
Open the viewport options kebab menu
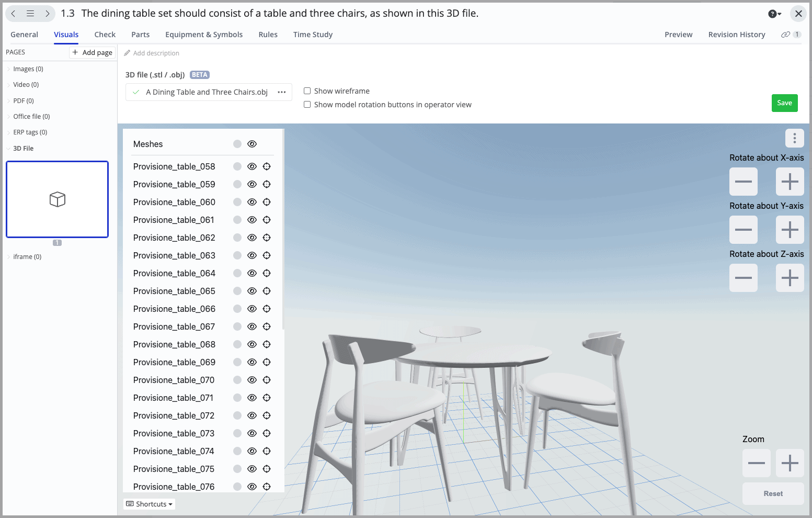point(794,138)
